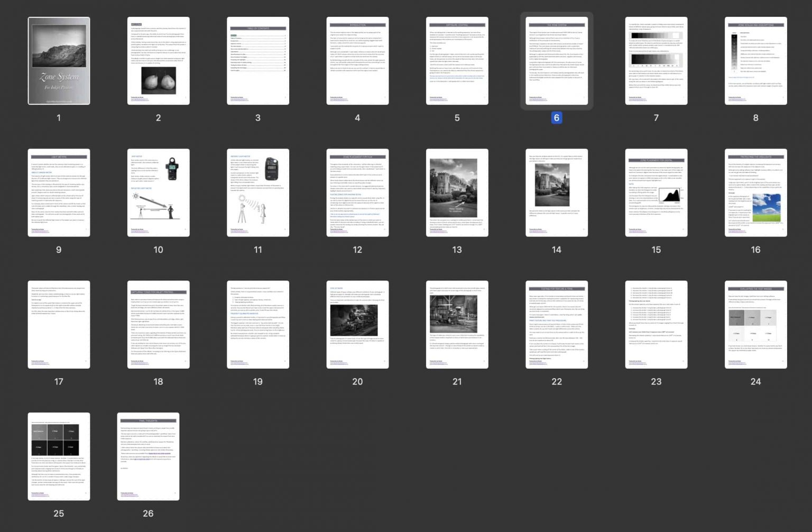
Task: Open the Light Meters page 9 thumbnail
Action: pos(59,192)
